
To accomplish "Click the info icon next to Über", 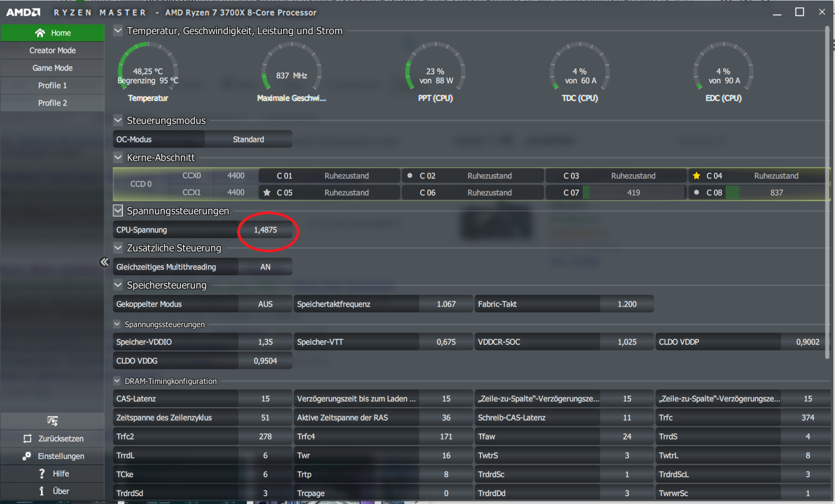I will point(41,491).
